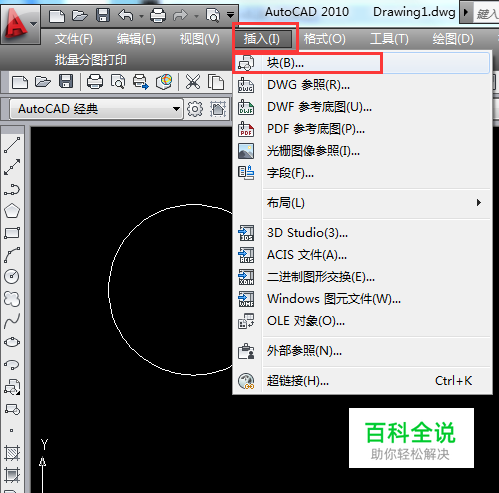Open the 绘图(D) menu

453,39
